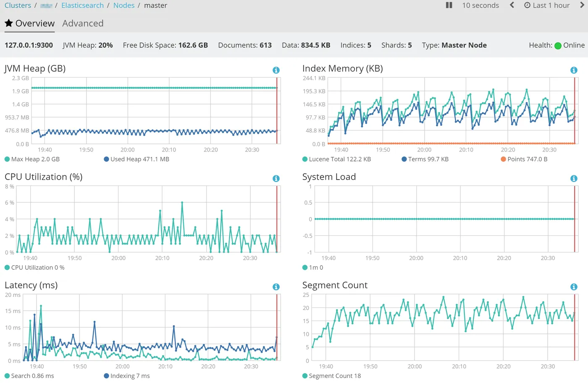The width and height of the screenshot is (588, 383).
Task: Open the Latency chart info icon
Action: point(276,287)
